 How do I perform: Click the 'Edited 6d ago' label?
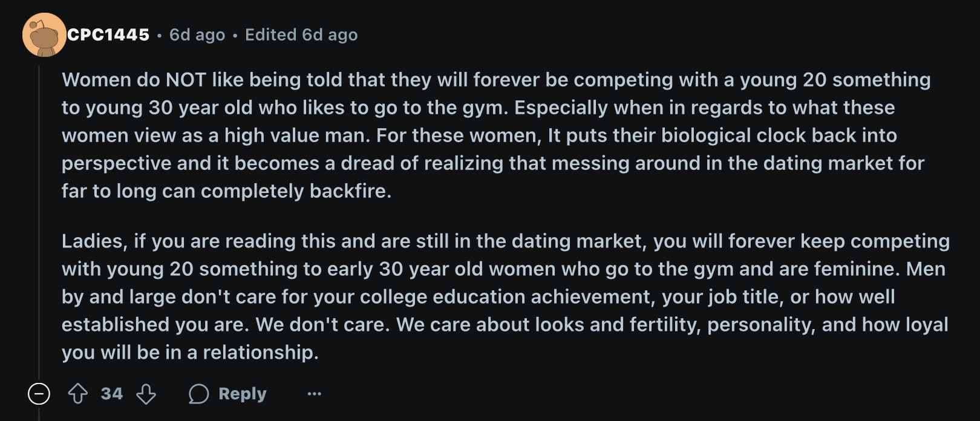point(301,35)
